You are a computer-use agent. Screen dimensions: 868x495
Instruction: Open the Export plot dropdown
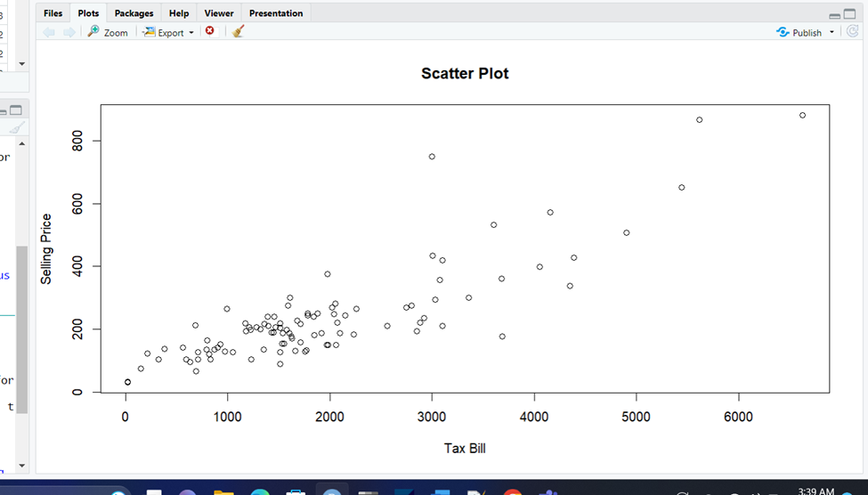pyautogui.click(x=167, y=32)
